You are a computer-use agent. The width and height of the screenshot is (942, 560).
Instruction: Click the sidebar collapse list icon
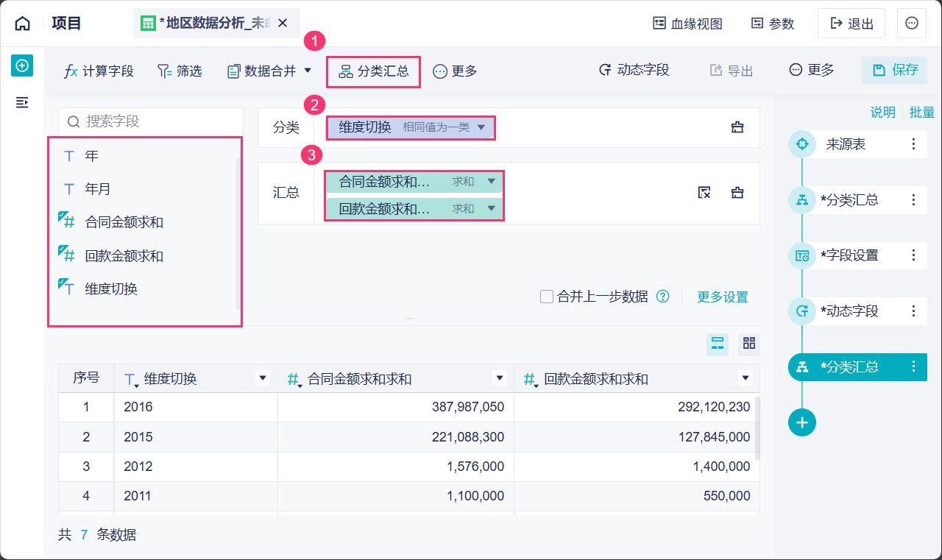[x=22, y=102]
